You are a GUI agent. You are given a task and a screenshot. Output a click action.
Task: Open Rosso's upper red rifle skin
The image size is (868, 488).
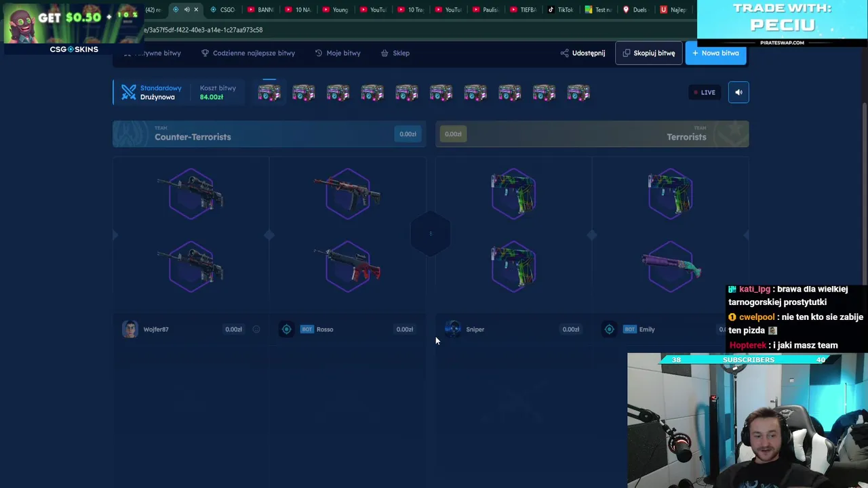(347, 194)
